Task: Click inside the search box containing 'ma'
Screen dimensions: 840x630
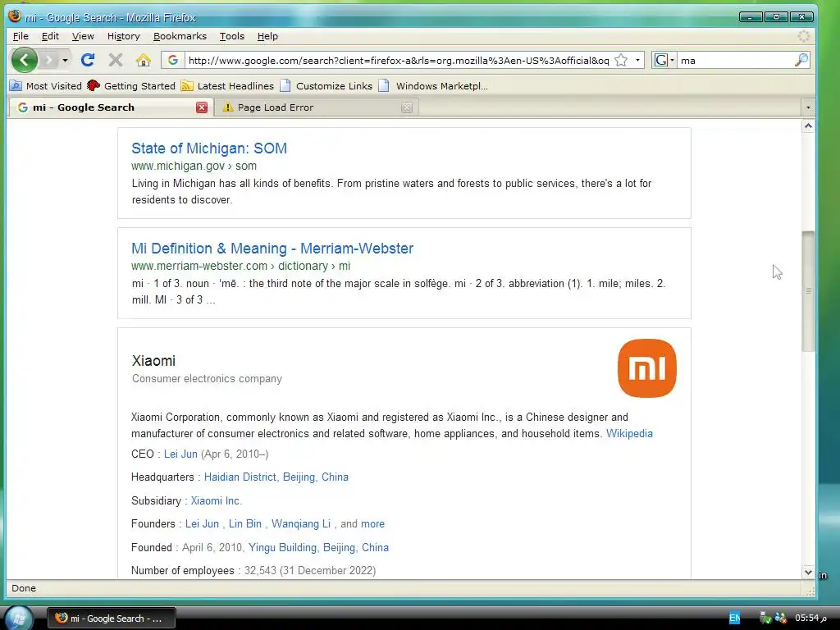Action: 736,61
